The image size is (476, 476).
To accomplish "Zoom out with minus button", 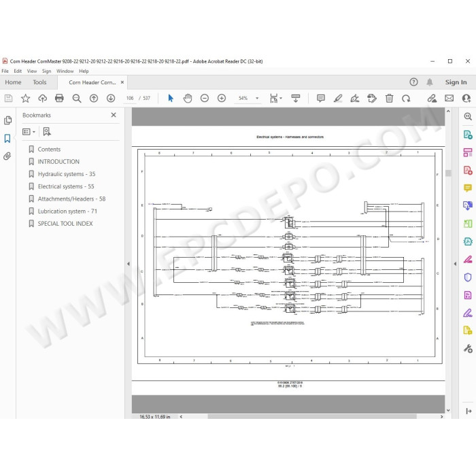I will click(205, 98).
